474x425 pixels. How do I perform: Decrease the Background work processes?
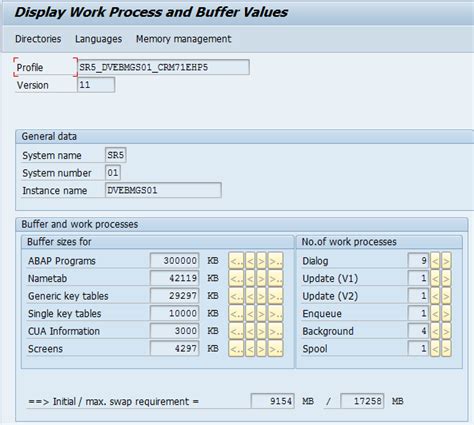pyautogui.click(x=435, y=331)
